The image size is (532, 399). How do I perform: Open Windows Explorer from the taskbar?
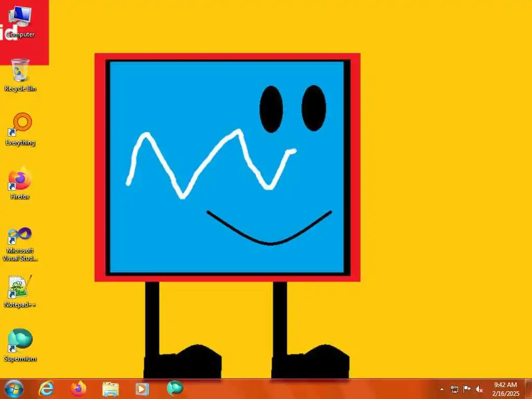pos(111,389)
